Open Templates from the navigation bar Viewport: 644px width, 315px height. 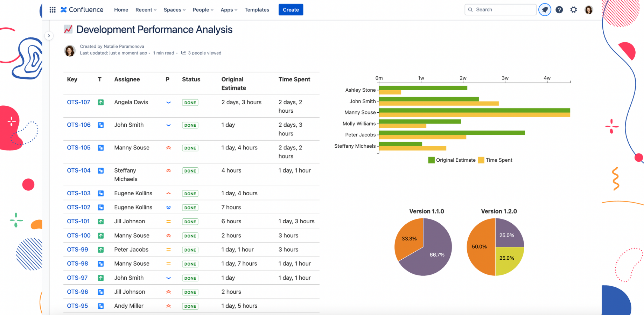[x=257, y=10]
